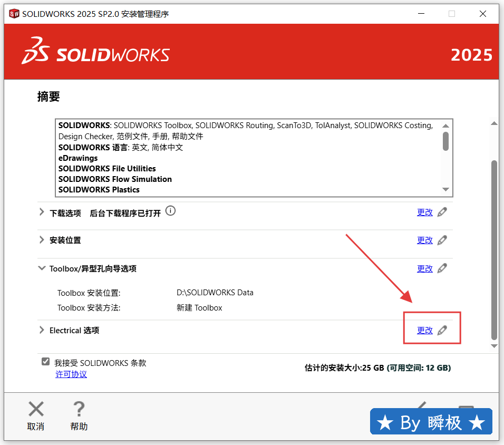Click 更改 link for Electrical 选项

[x=424, y=330]
